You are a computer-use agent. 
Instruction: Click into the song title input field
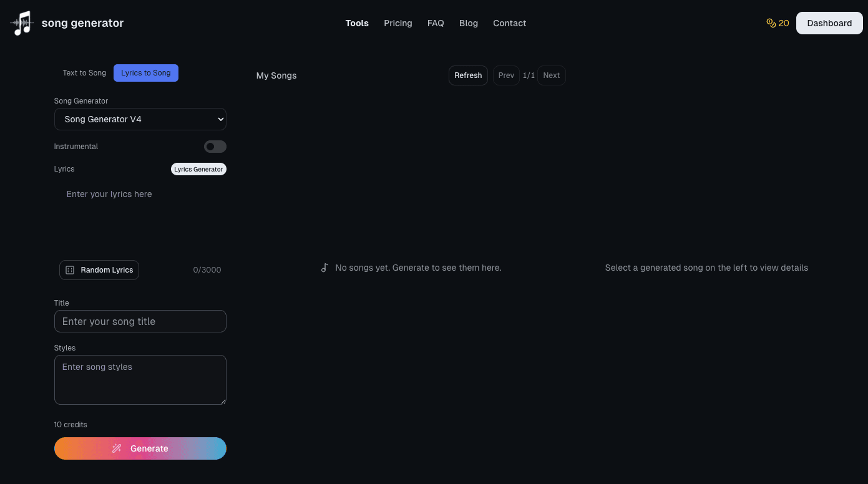point(140,321)
